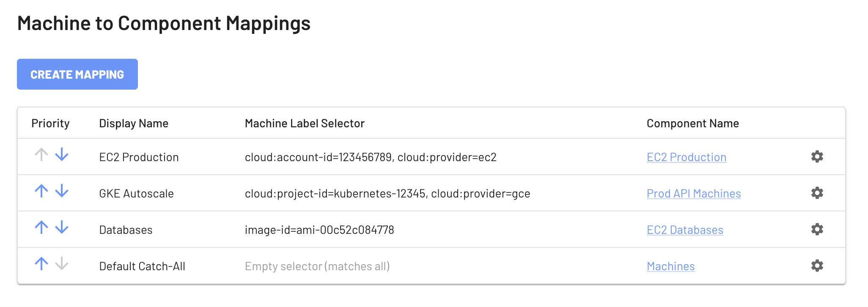Viewport: 868px width, 307px height.
Task: Click the greyed down arrow for Default Catch-All
Action: (x=62, y=263)
